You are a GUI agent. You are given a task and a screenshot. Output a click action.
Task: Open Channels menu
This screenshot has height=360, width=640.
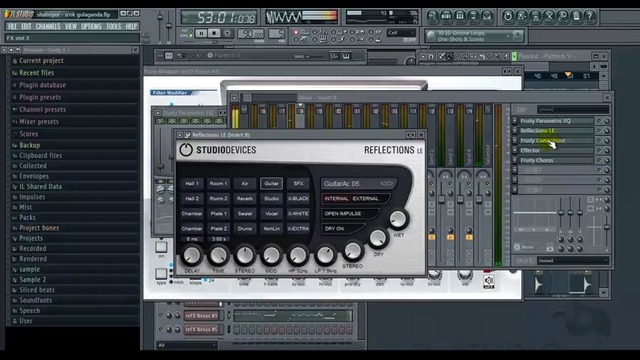pos(48,27)
